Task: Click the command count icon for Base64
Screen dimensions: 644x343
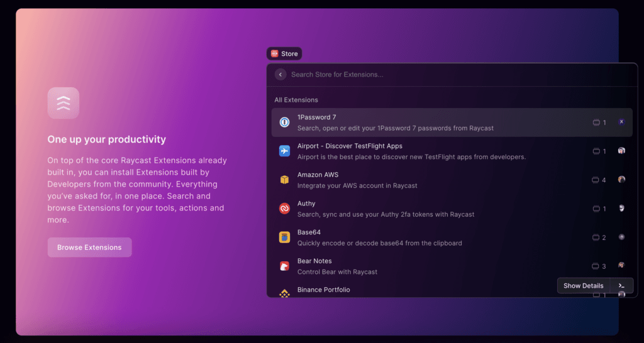Action: (x=596, y=237)
